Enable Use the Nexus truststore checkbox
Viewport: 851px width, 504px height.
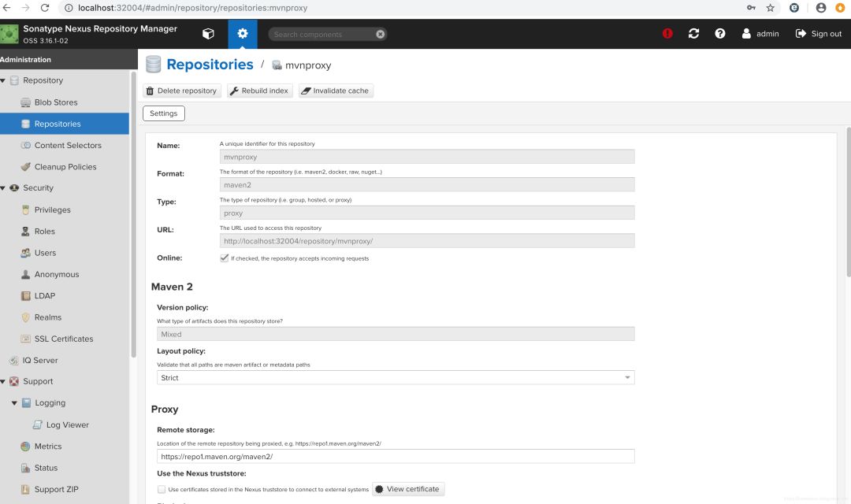click(162, 489)
